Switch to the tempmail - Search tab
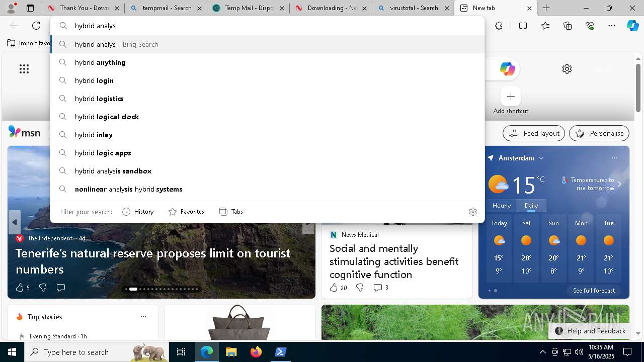 pos(166,8)
